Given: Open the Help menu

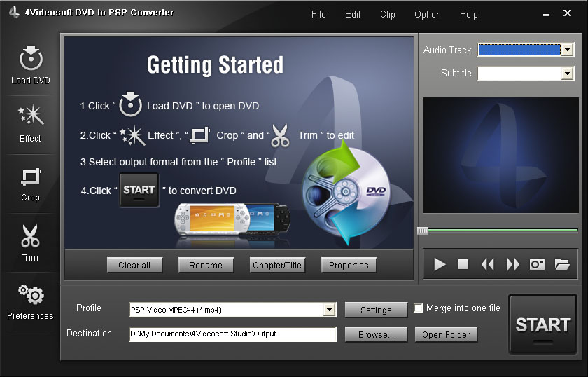Looking at the screenshot, I should tap(469, 14).
